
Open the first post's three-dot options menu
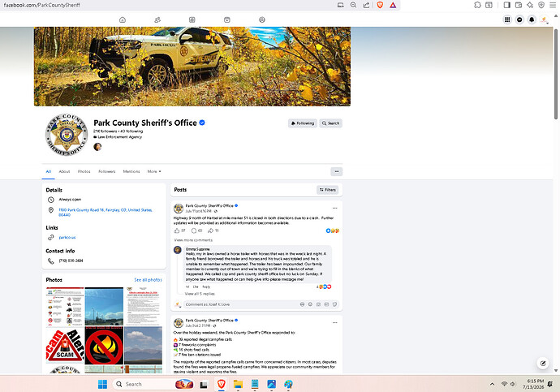334,208
